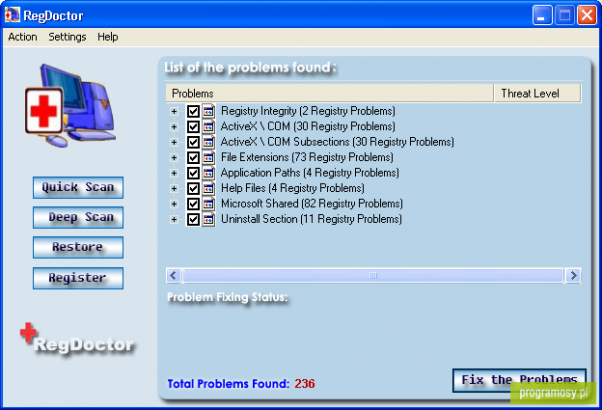Expand the Microsoft Shared tree node
Screen dimensions: 602x410
tap(174, 203)
